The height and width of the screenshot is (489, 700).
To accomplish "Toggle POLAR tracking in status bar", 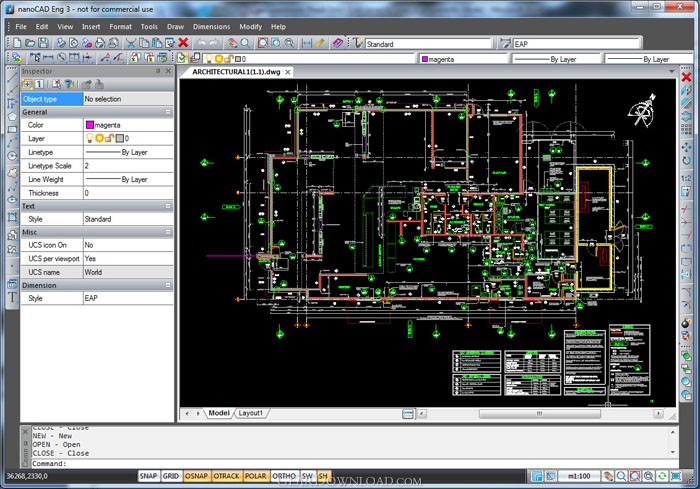I will pyautogui.click(x=256, y=476).
